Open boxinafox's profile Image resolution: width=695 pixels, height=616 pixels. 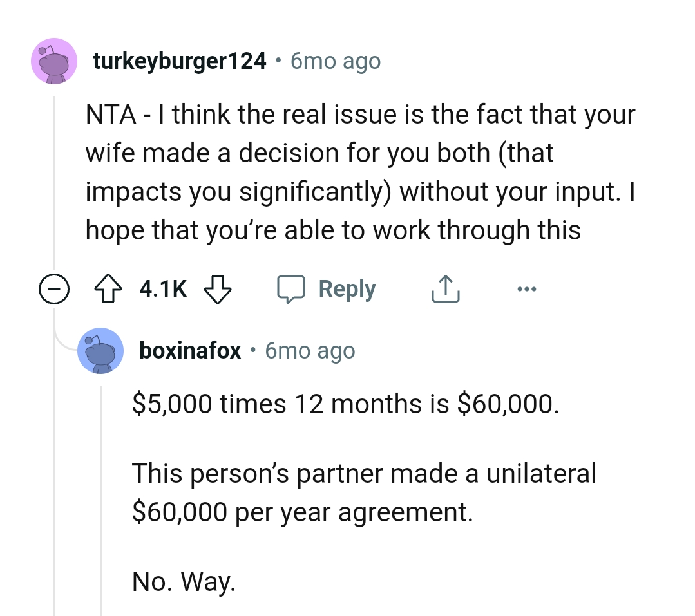(x=190, y=350)
